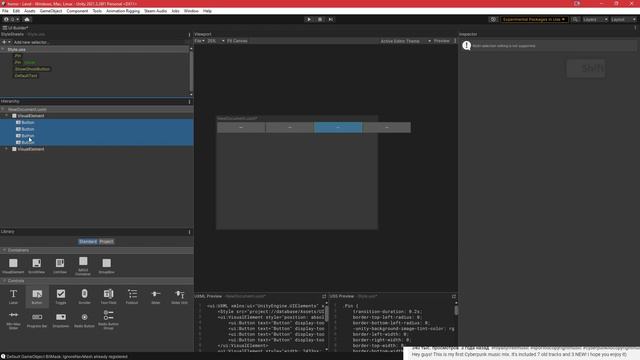This screenshot has width=640, height=360.
Task: Pause the editor playback
Action: [x=320, y=19]
